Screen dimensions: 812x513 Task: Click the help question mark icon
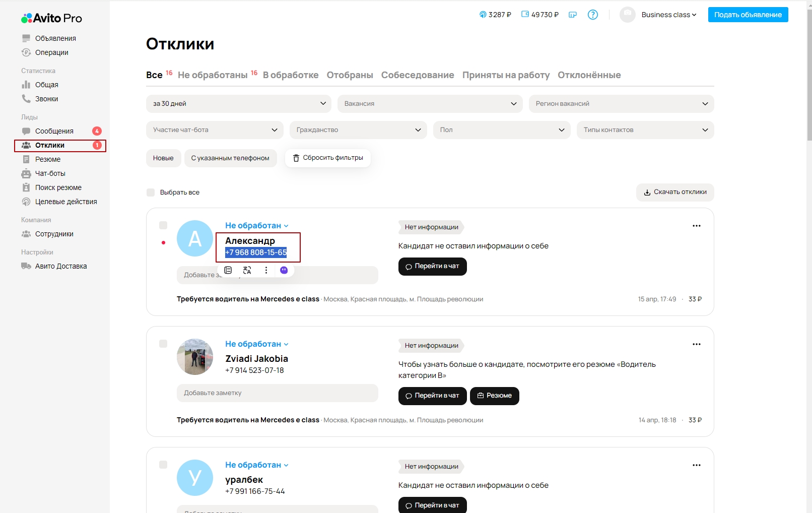pyautogui.click(x=593, y=15)
